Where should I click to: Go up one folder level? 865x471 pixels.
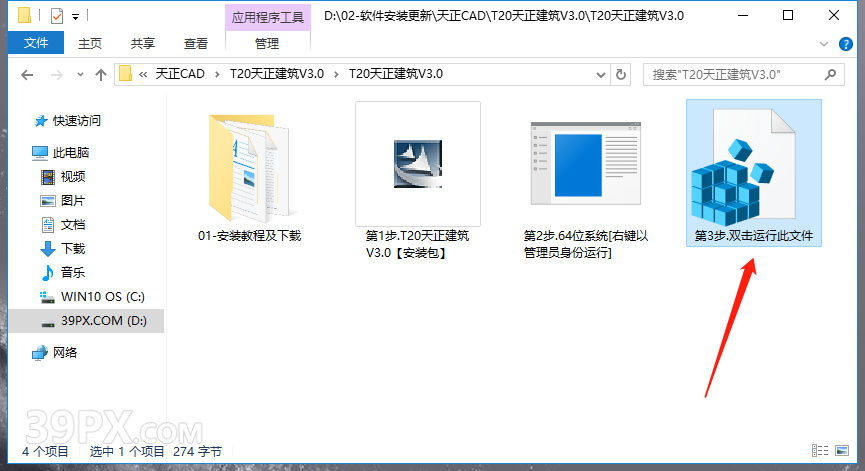pos(100,75)
